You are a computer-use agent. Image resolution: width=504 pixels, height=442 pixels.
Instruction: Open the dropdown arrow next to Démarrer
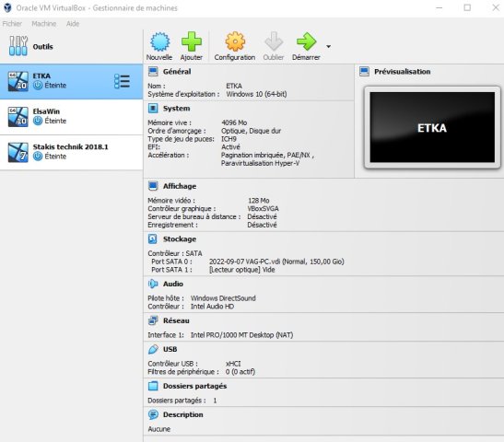pos(328,47)
